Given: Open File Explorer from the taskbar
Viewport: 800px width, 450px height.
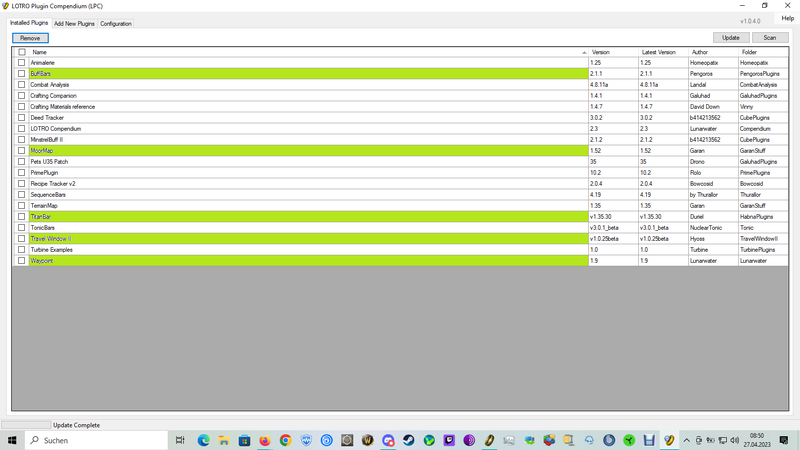Looking at the screenshot, I should (224, 440).
